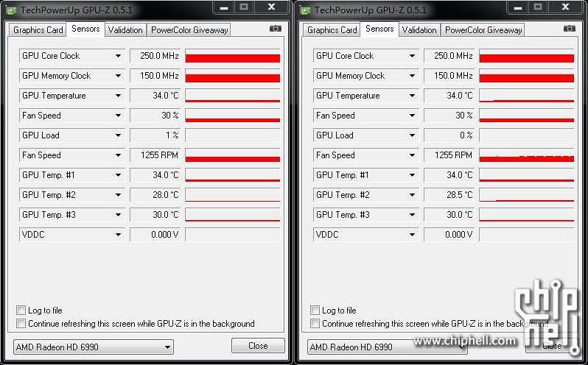Open GPU Temp. #1 dropdown in right window
The image size is (588, 365).
tap(366, 175)
